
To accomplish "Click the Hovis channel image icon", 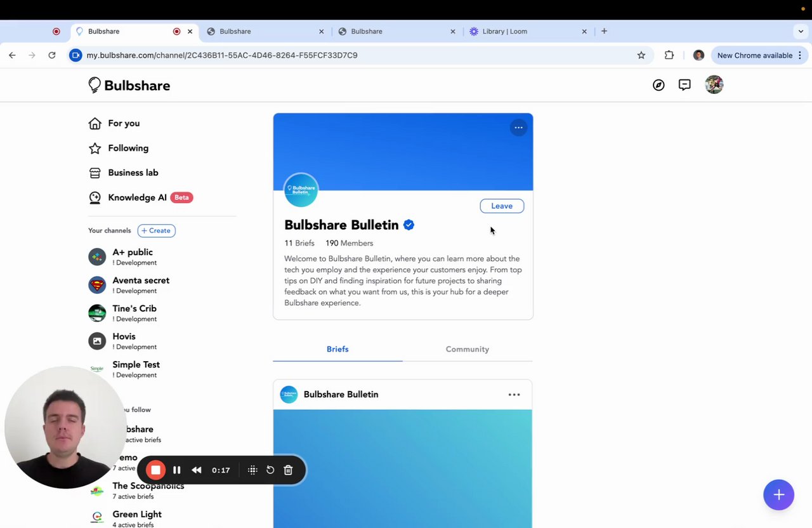I will [97, 341].
